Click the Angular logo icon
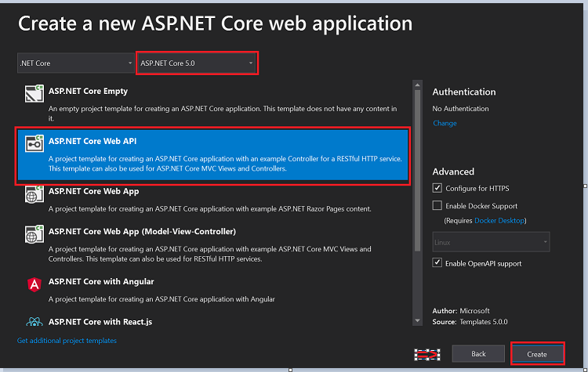 34,285
